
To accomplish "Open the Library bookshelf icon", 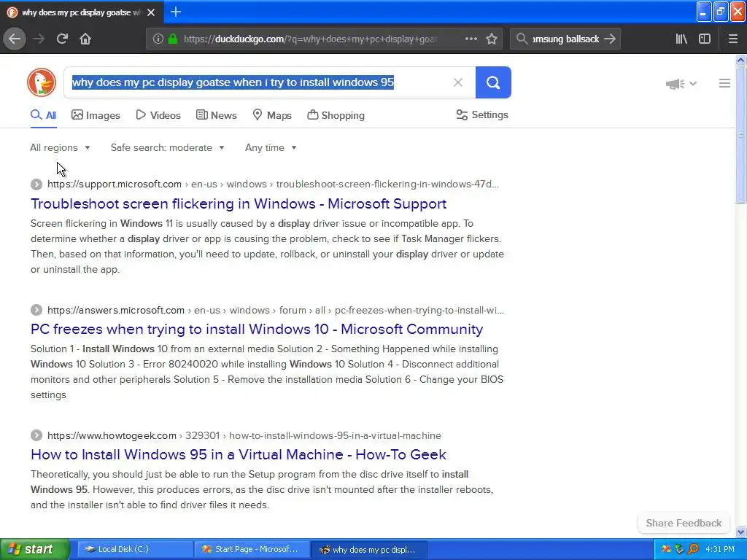I will point(681,39).
